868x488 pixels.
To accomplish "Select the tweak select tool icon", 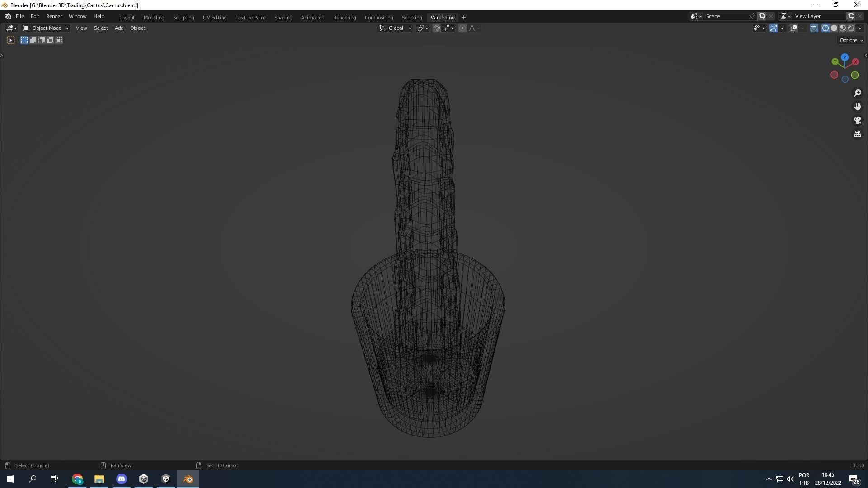I will pyautogui.click(x=11, y=40).
